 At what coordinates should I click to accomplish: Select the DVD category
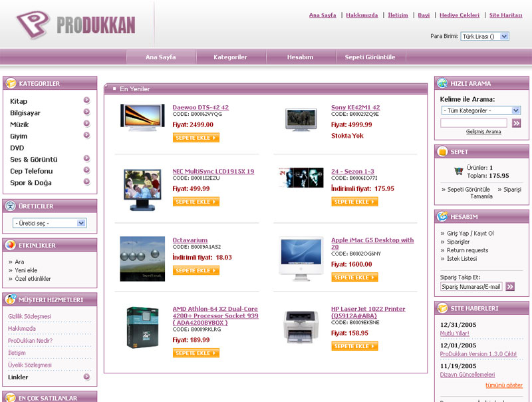pos(17,148)
